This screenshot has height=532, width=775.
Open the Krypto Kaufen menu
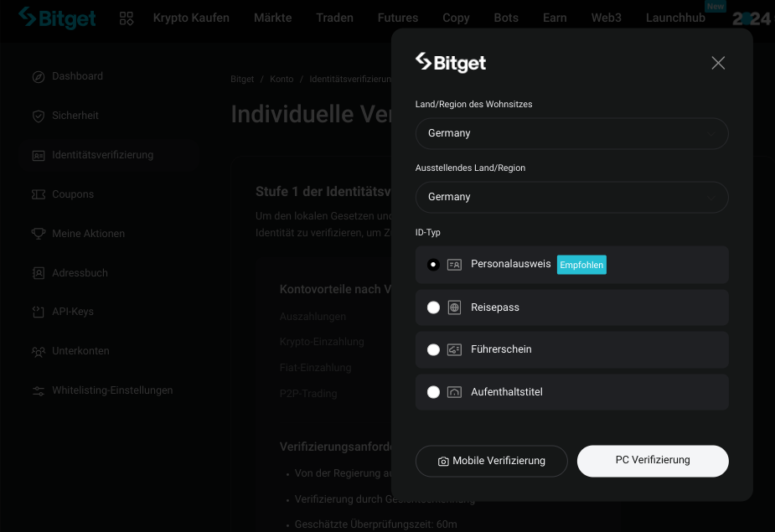click(191, 18)
